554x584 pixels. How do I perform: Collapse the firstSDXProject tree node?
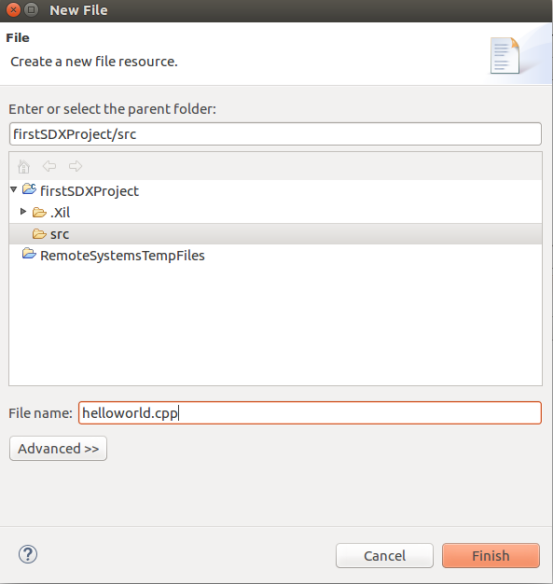(x=14, y=190)
